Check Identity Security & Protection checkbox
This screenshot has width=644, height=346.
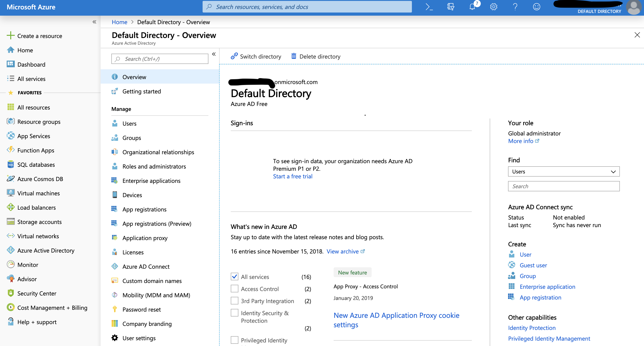point(235,313)
